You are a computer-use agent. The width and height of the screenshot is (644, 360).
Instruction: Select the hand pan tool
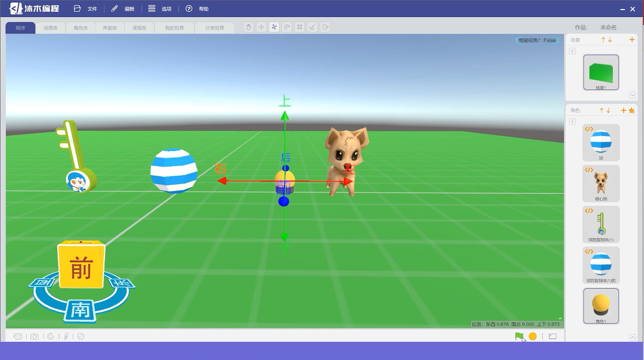249,27
